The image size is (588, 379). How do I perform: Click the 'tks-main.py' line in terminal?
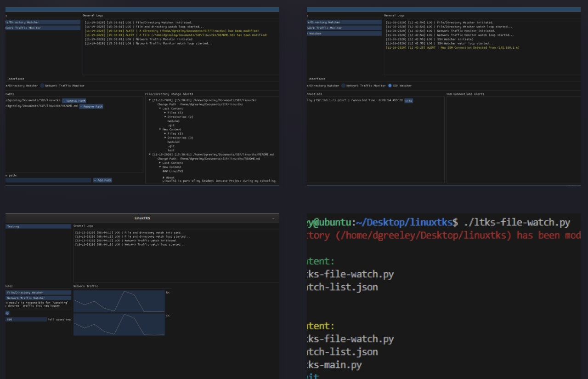tap(334, 365)
